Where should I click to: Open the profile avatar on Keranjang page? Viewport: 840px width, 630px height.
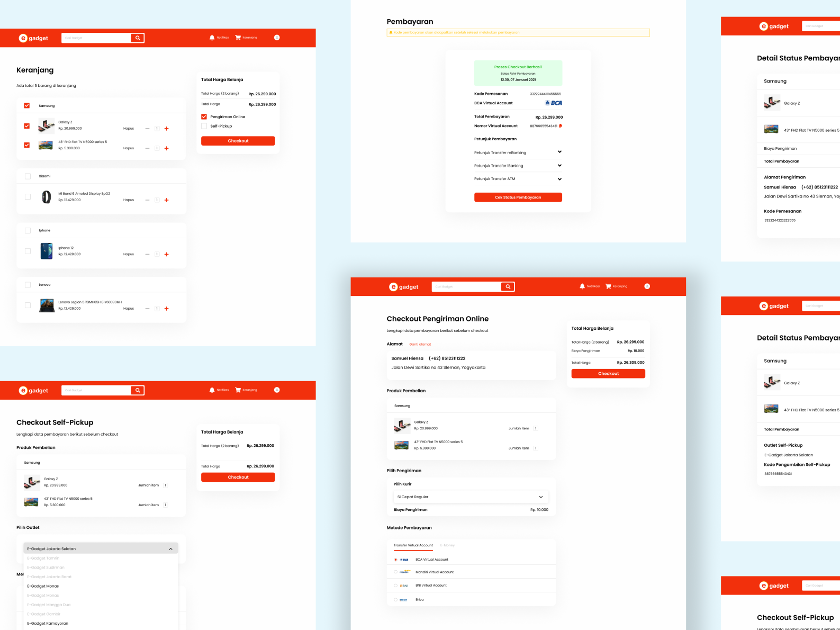(277, 38)
